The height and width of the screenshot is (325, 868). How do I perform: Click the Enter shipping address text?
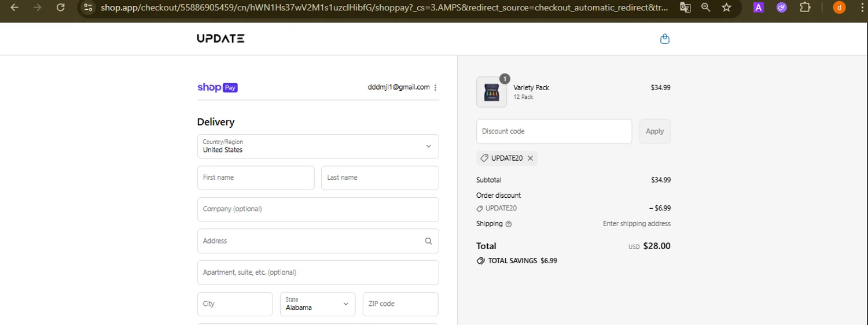(x=637, y=224)
